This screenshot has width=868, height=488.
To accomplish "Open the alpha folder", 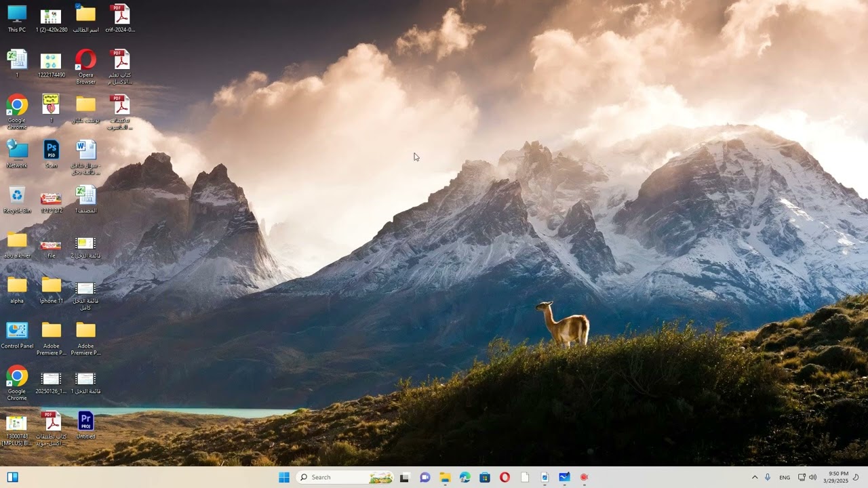I will coord(17,290).
